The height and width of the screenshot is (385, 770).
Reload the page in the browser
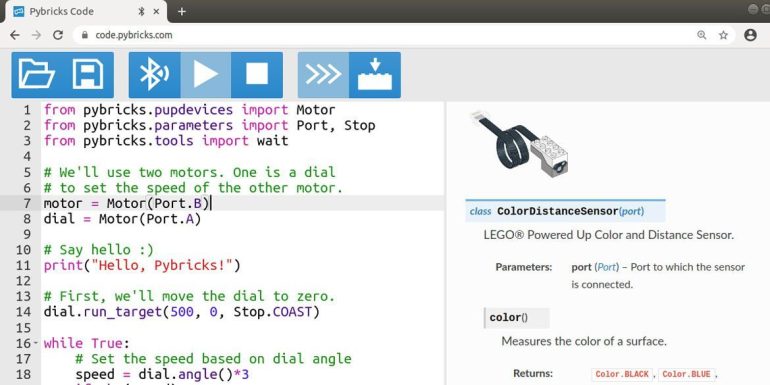pyautogui.click(x=58, y=35)
